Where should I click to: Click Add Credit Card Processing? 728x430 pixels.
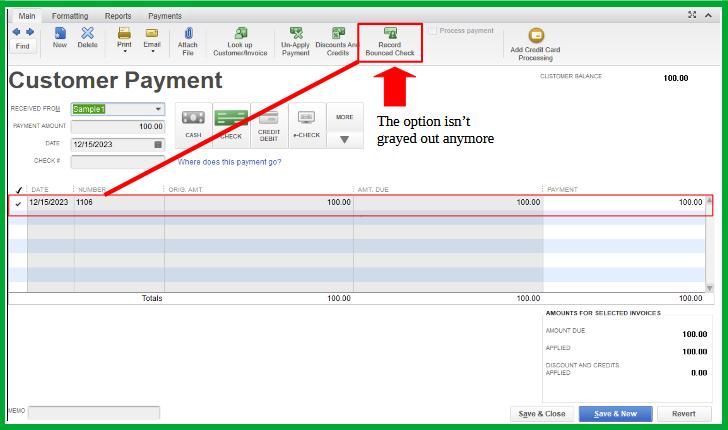pyautogui.click(x=535, y=44)
